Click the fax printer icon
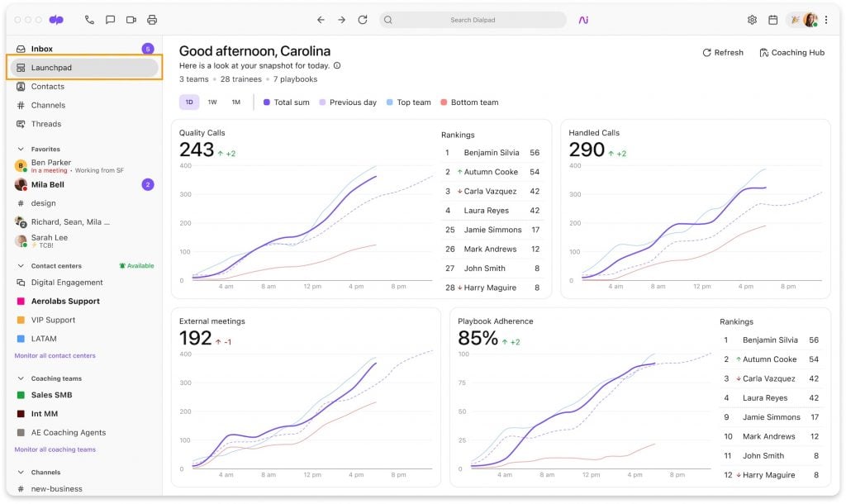This screenshot has width=846, height=504. coord(152,20)
